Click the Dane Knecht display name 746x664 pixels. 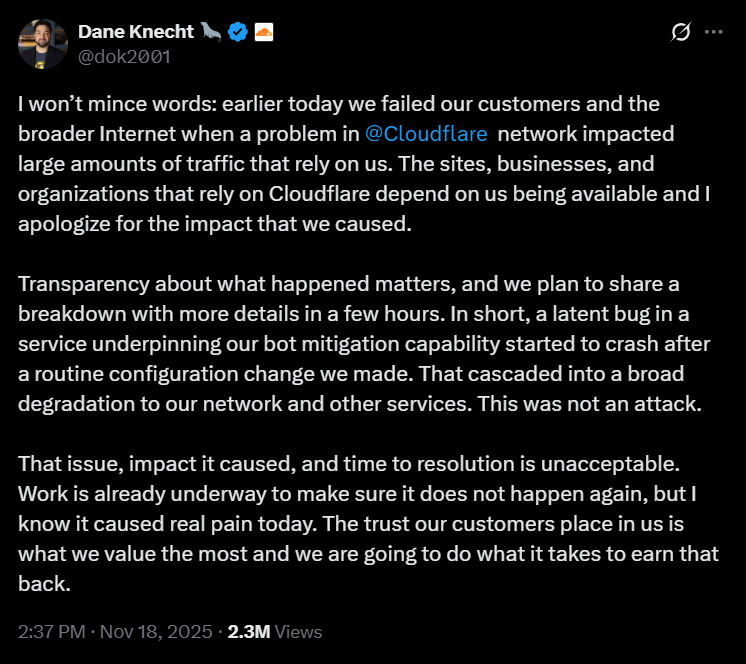135,32
